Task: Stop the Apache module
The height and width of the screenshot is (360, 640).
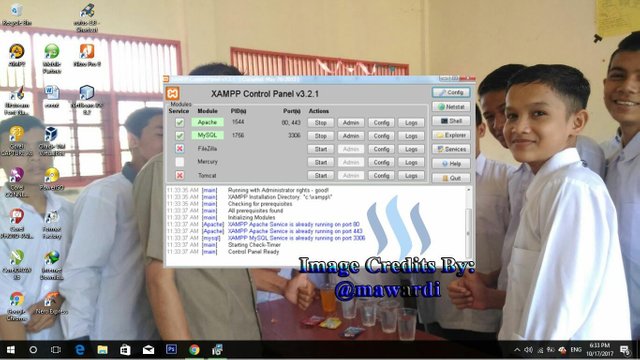Action: click(321, 122)
